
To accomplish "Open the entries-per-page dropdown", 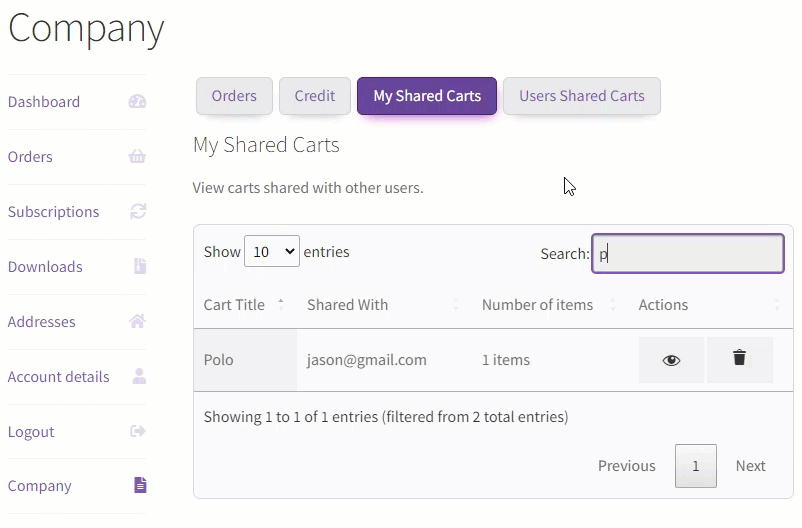I will click(272, 251).
